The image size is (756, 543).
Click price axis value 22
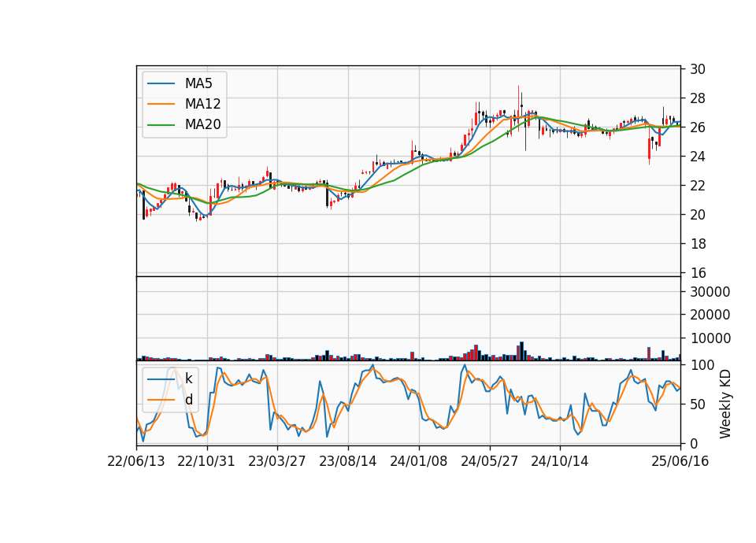[697, 186]
